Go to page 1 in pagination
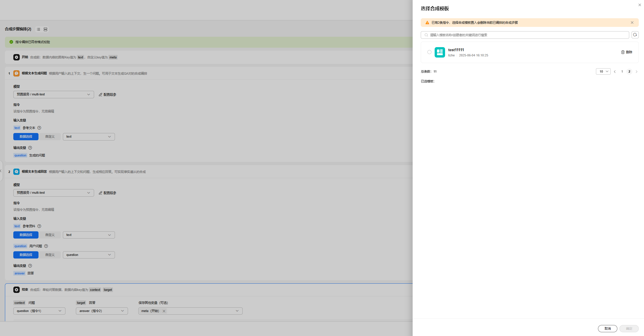This screenshot has width=644, height=336. pos(622,72)
